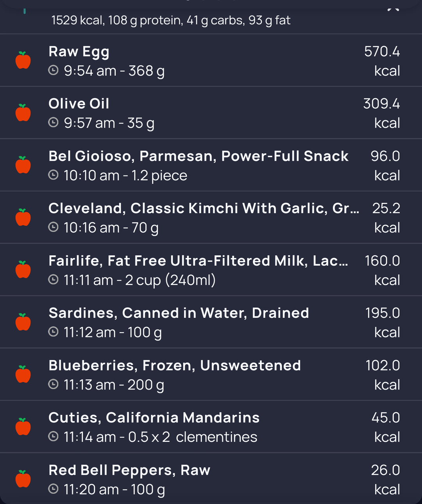Open the Olive Oil entry name

[79, 104]
